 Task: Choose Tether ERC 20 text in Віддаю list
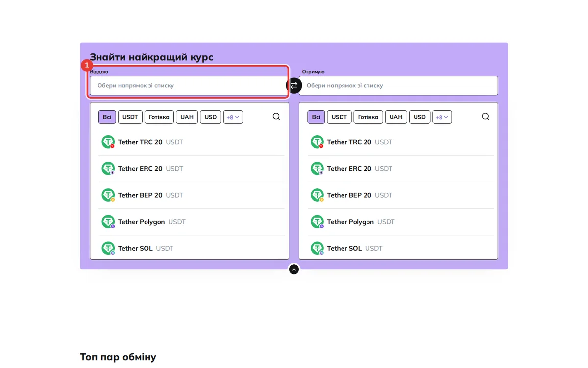click(140, 169)
